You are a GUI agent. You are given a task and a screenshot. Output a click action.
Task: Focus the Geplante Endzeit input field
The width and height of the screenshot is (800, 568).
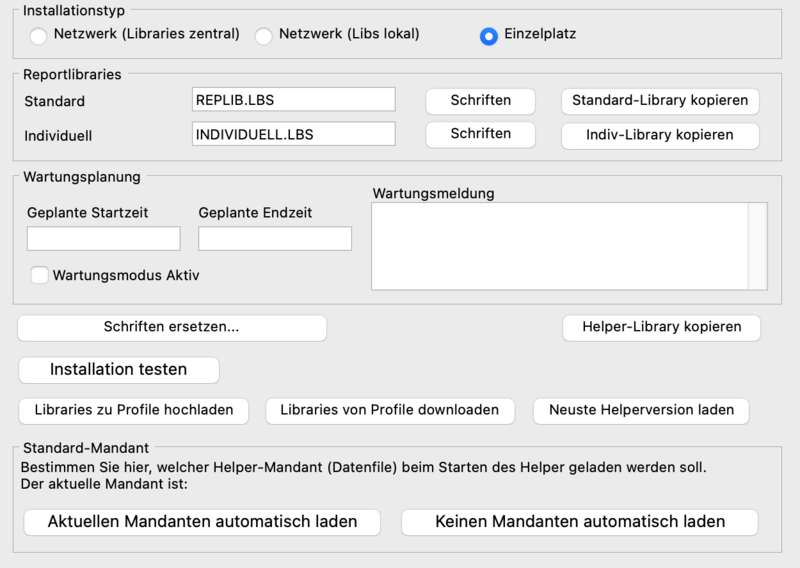coord(275,238)
